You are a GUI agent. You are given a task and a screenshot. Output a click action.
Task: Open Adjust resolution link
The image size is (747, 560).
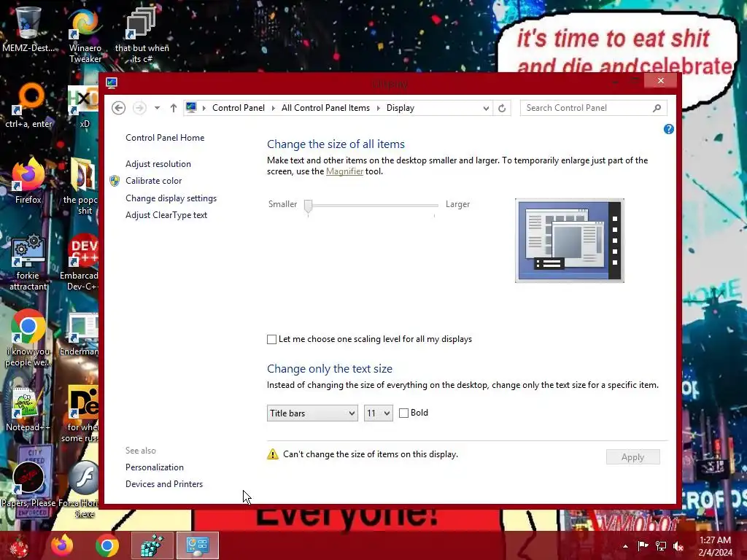[x=158, y=164]
